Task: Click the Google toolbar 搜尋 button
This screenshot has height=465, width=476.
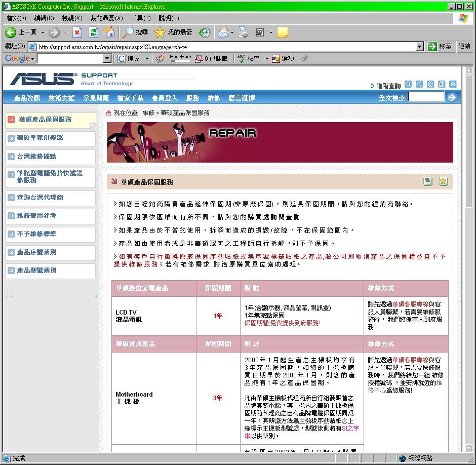Action: (129, 58)
